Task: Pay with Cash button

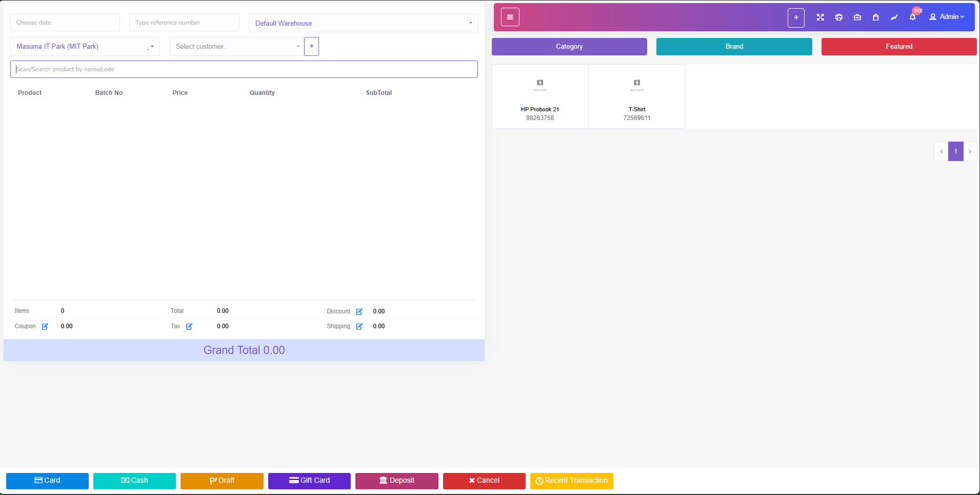Action: point(134,481)
